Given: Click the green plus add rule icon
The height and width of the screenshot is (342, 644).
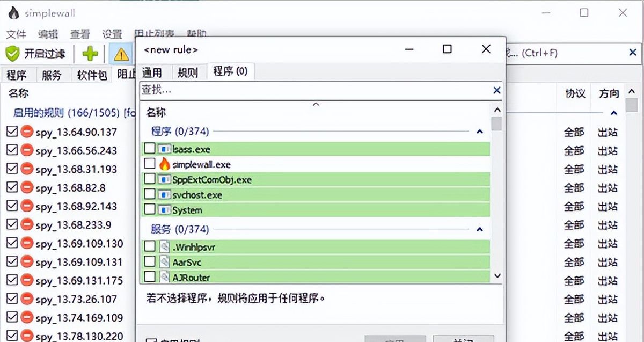Looking at the screenshot, I should pyautogui.click(x=90, y=53).
